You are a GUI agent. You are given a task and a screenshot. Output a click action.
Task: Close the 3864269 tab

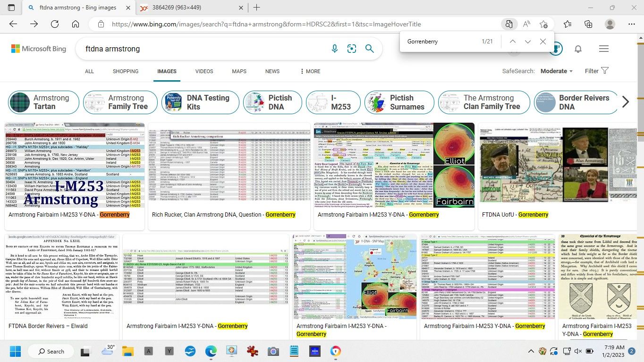241,8
